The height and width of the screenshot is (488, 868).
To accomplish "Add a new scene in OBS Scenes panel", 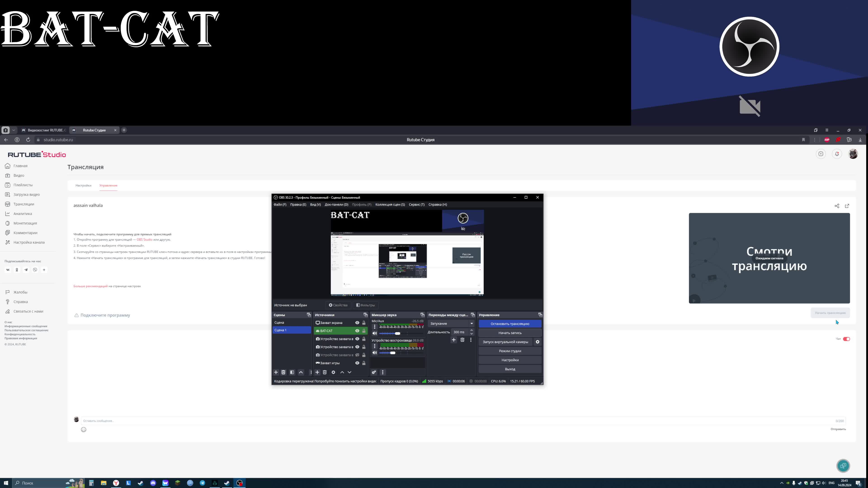I will [276, 372].
